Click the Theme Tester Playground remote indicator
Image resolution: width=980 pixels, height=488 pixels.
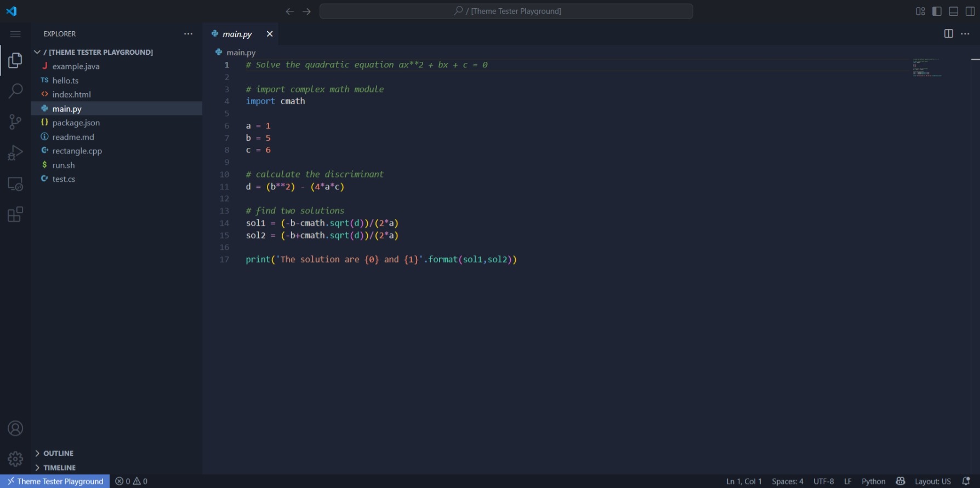pyautogui.click(x=55, y=481)
